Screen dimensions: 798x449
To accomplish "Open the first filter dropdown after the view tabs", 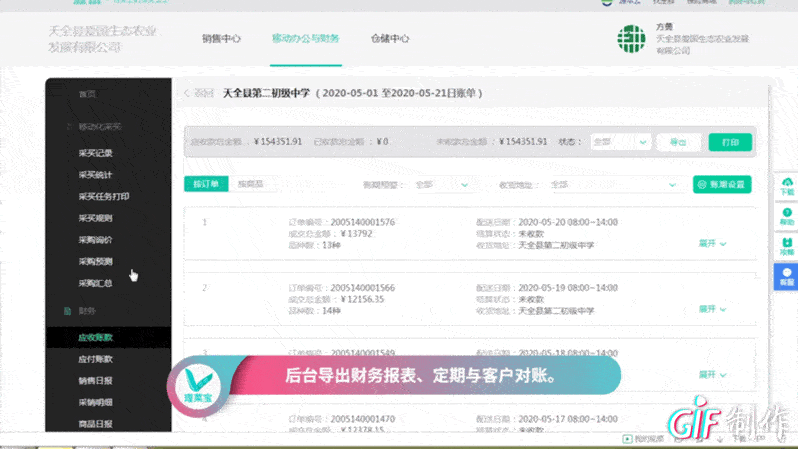I will pyautogui.click(x=441, y=185).
